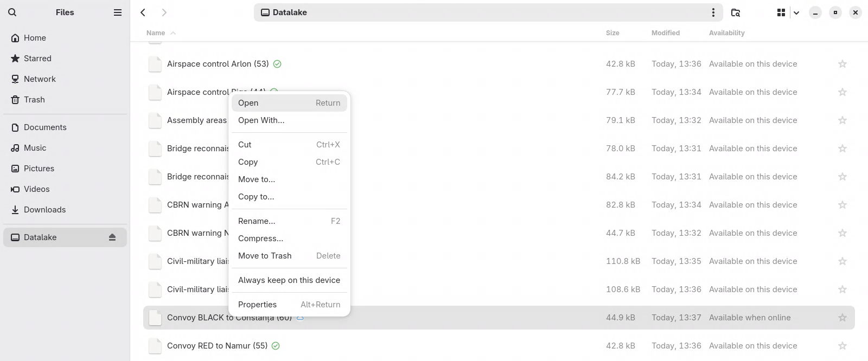Click file icon of Airspace control Arlon
This screenshot has width=868, height=361.
click(155, 64)
